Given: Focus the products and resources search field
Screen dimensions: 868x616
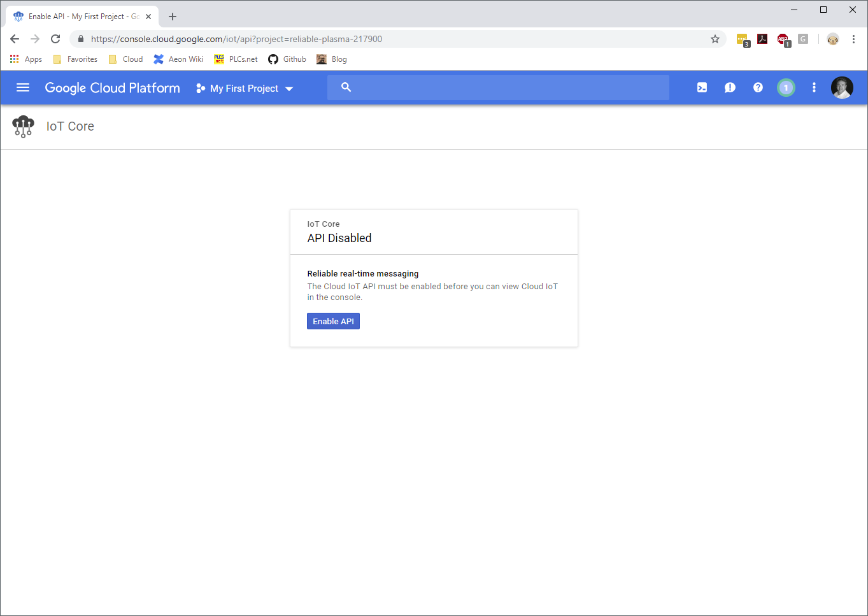Looking at the screenshot, I should pyautogui.click(x=498, y=87).
